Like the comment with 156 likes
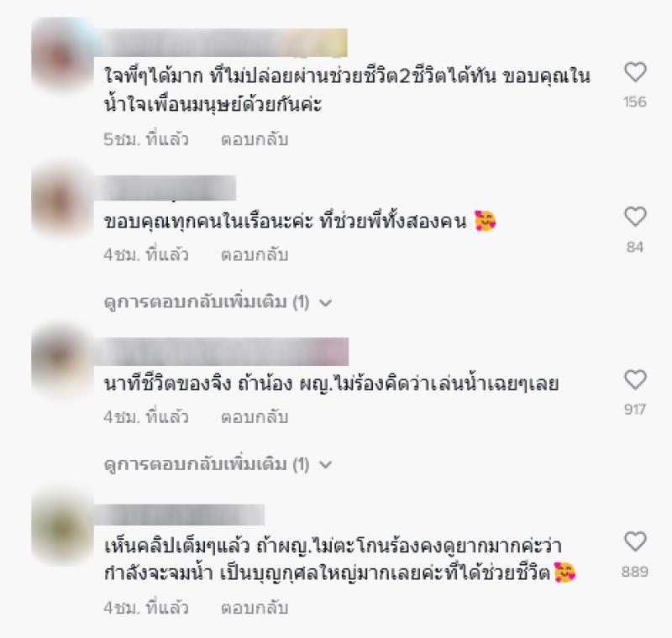Image resolution: width=672 pixels, height=638 pixels. coord(635,72)
